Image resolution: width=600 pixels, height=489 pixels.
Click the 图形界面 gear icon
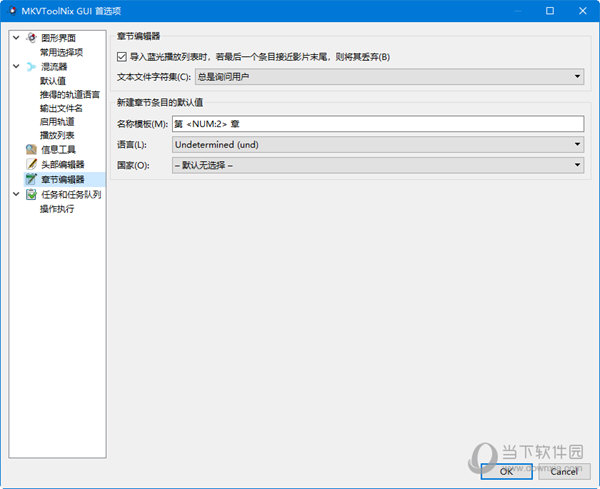coord(31,37)
